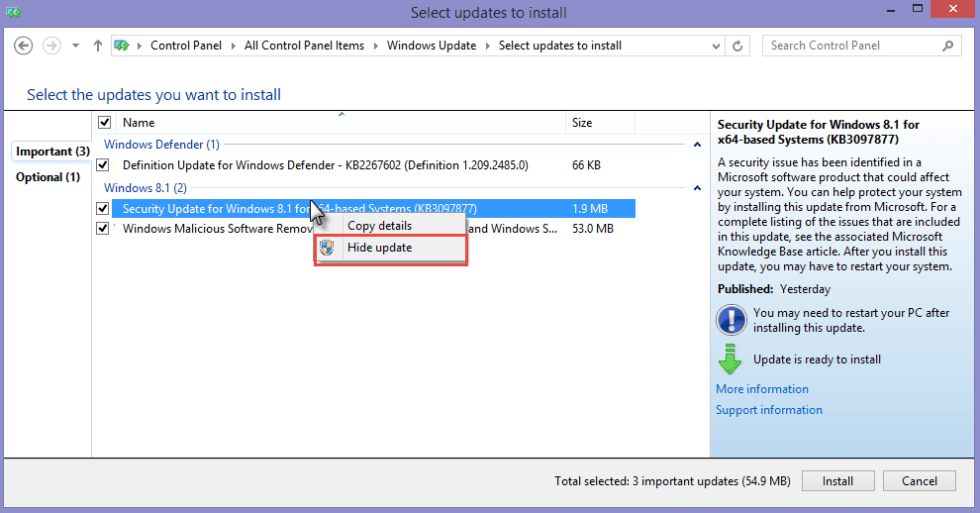Open the More information link
The height and width of the screenshot is (513, 980).
click(762, 389)
